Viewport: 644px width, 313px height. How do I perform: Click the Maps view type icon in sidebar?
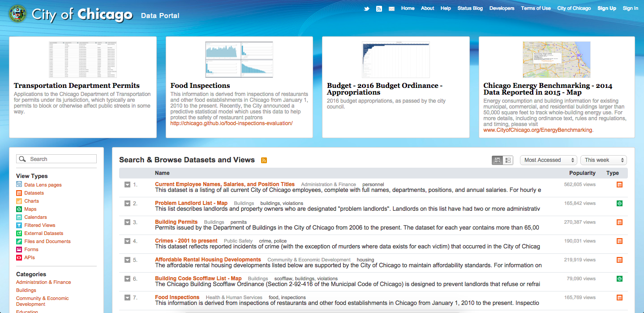click(x=19, y=209)
